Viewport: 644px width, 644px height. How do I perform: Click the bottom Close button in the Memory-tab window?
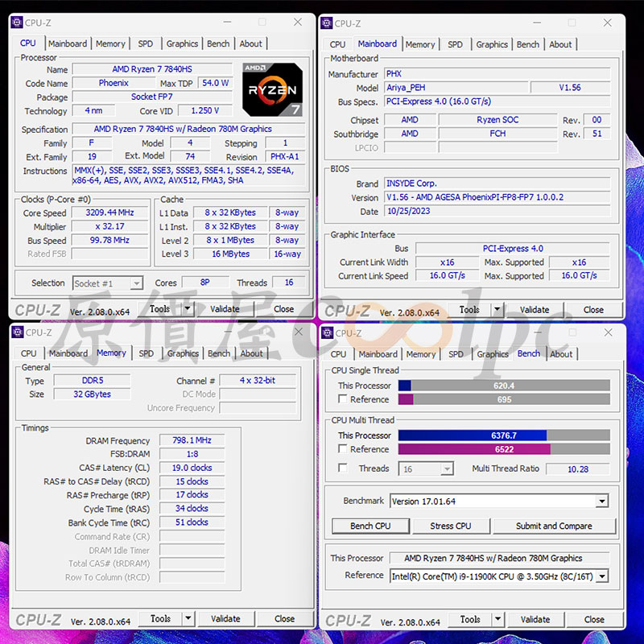tap(285, 618)
